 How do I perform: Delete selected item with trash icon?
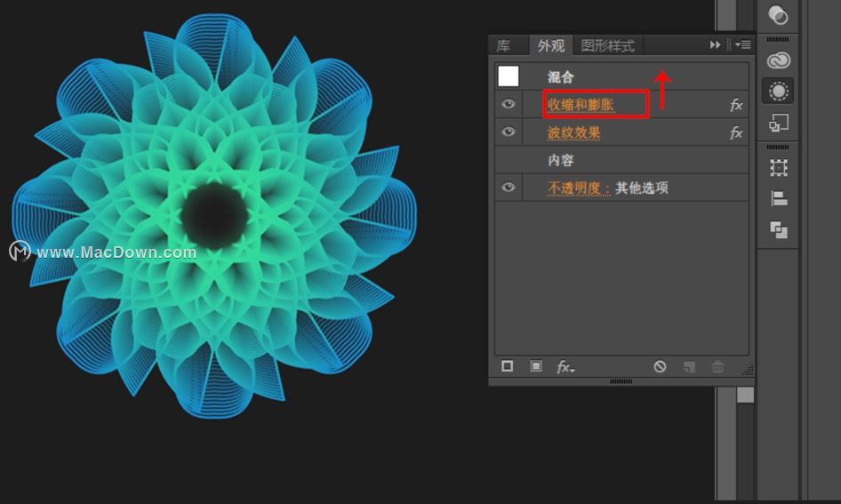(717, 367)
